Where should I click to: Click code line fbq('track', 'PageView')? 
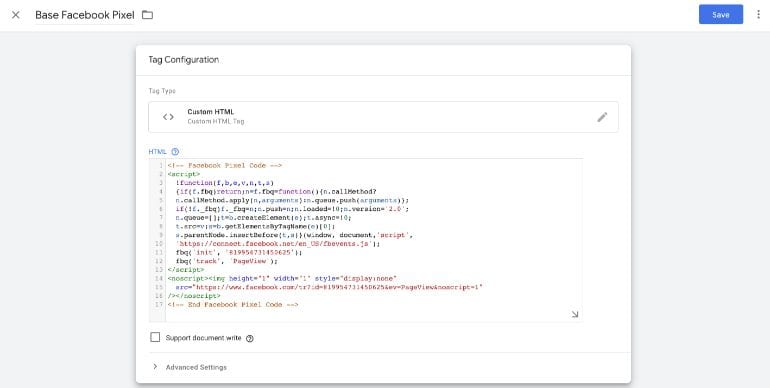click(226, 261)
